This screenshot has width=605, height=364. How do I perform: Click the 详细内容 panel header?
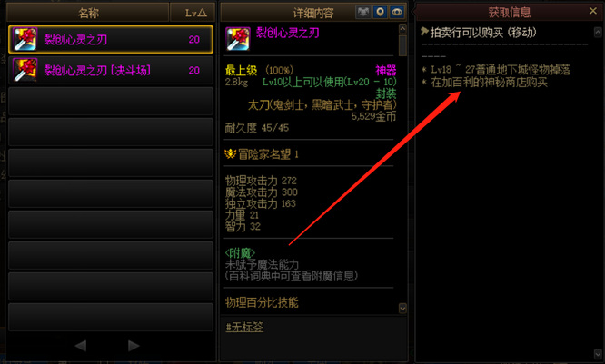click(x=313, y=13)
